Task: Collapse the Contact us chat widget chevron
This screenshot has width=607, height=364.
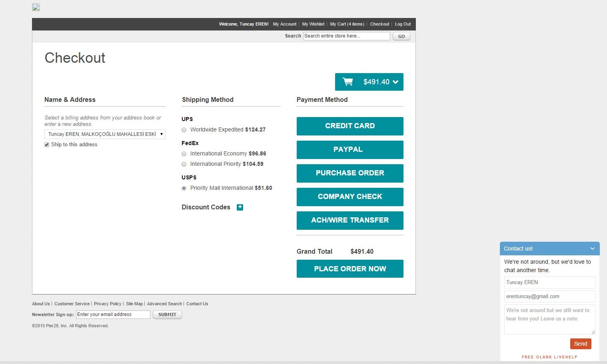Action: click(x=593, y=249)
